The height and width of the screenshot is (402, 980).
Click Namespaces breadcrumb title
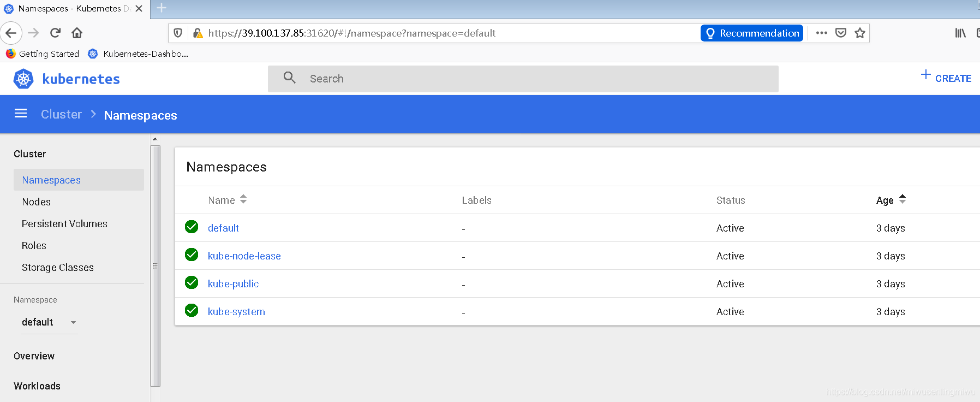(141, 115)
